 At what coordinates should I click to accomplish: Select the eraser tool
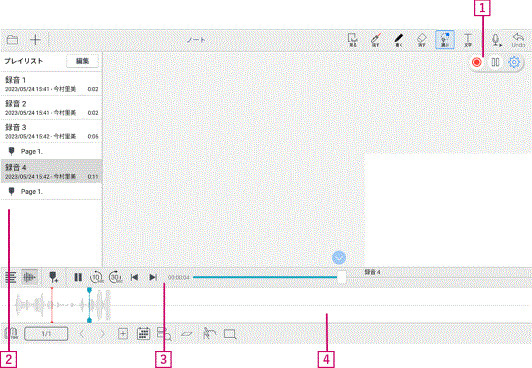[421, 40]
